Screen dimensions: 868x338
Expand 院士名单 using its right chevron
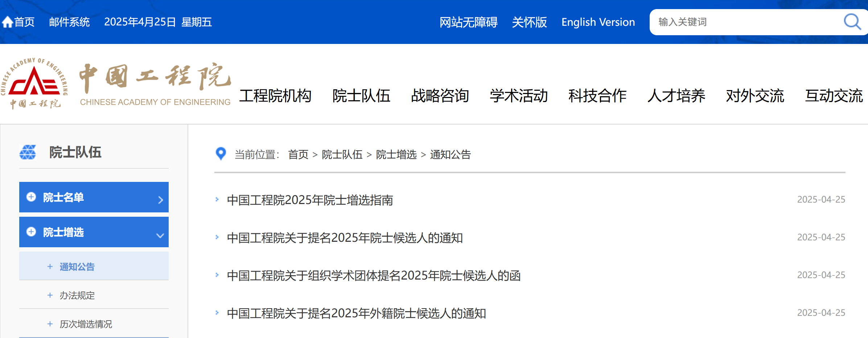point(160,200)
